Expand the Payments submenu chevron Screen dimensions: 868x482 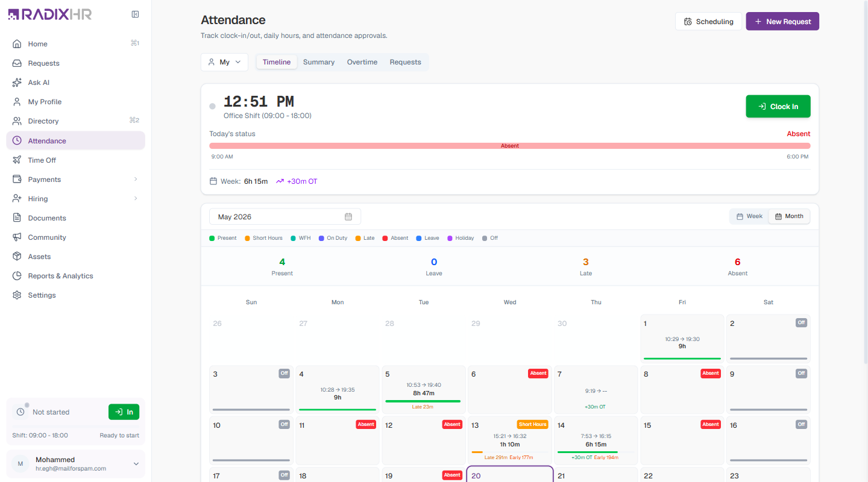tap(136, 180)
